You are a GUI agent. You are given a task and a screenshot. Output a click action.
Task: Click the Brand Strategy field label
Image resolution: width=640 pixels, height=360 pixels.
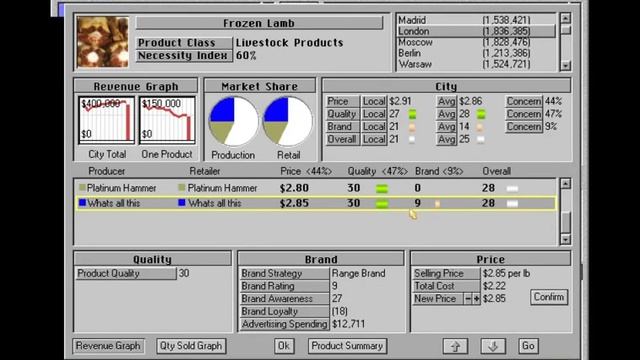(x=284, y=273)
